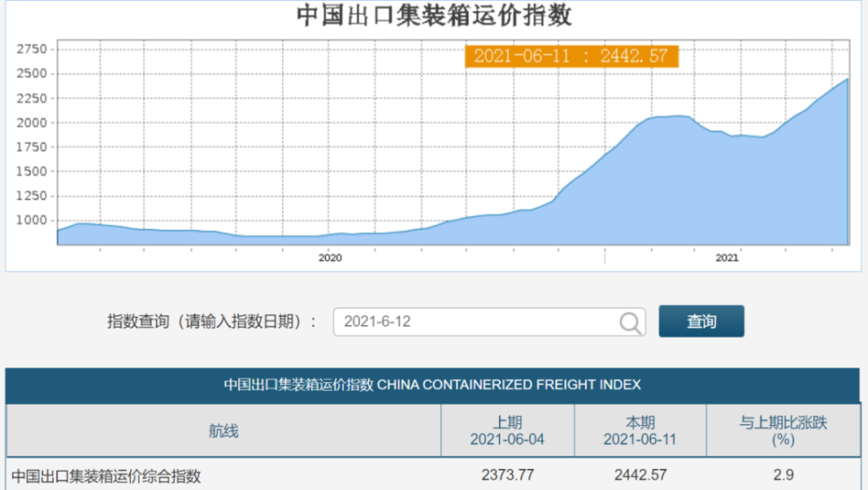Click the 1500 y-axis label
This screenshot has width=868, height=490.
pos(31,171)
